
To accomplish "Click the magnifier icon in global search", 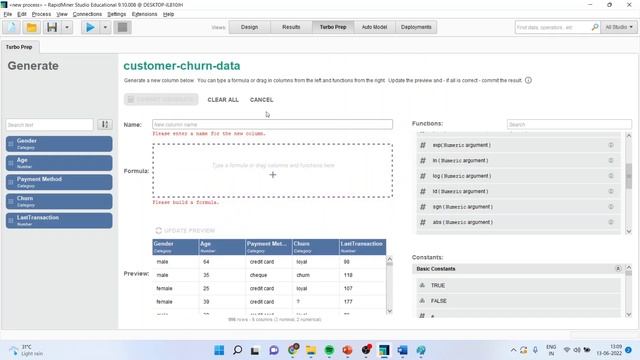I will click(595, 27).
